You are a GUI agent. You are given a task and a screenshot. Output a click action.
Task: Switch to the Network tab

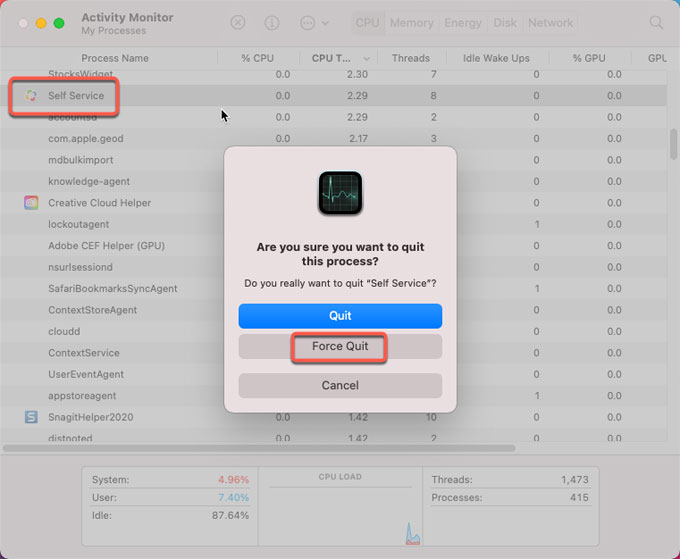[x=550, y=23]
